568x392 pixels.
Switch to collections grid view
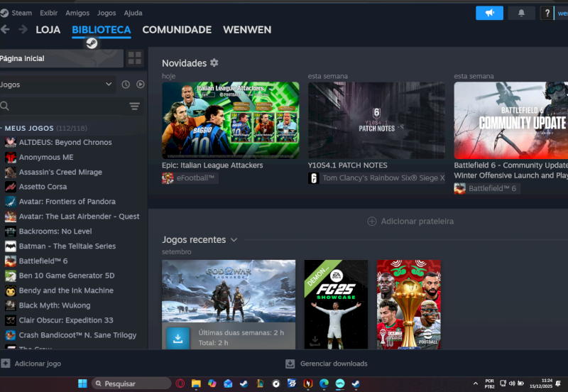(x=135, y=58)
